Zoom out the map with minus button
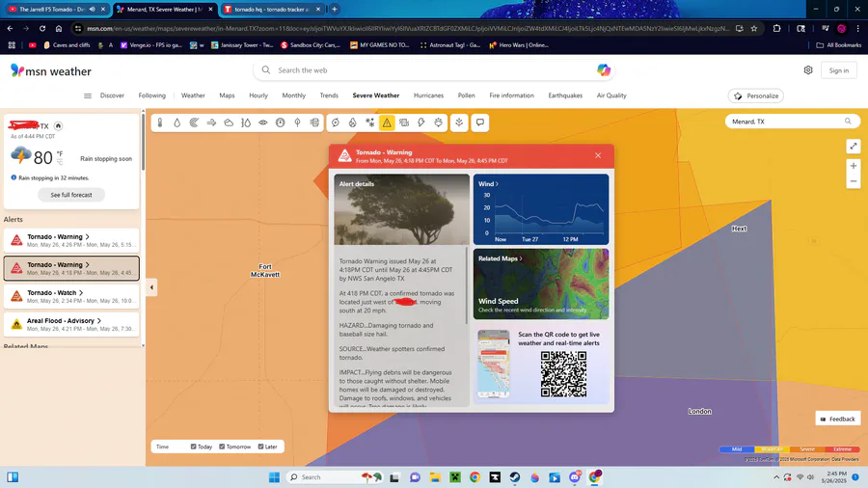This screenshot has width=868, height=488. click(x=854, y=181)
